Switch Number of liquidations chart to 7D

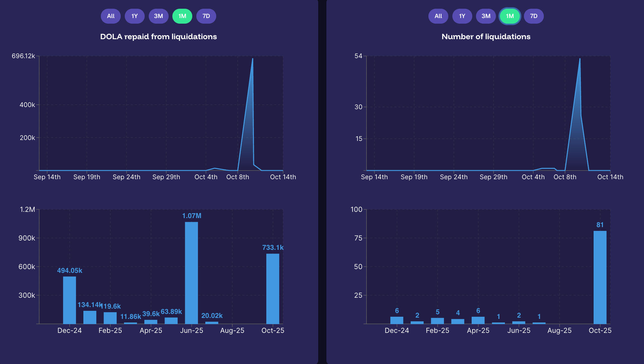click(x=534, y=16)
